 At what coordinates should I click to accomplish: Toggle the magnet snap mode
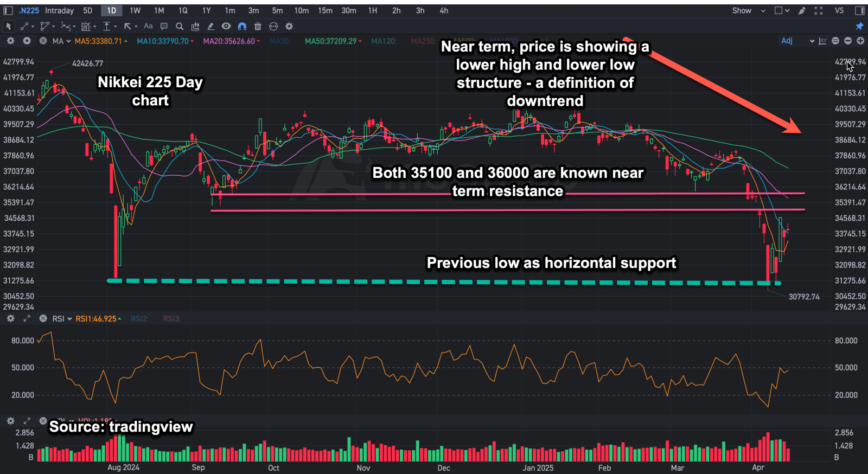[x=242, y=26]
